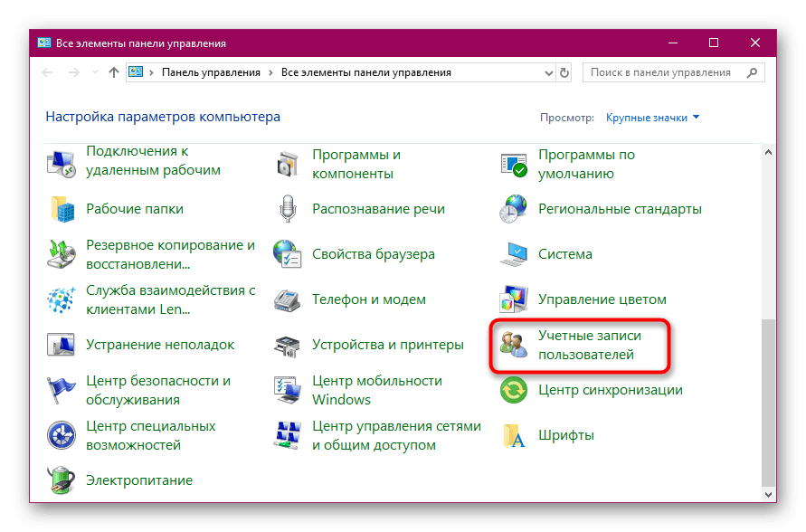Open the Рабочие папки link
This screenshot has width=806, height=532.
point(135,209)
